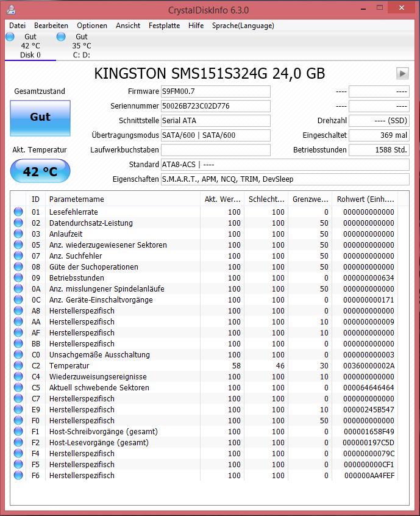
Task: Open the Datei menu
Action: [x=17, y=26]
